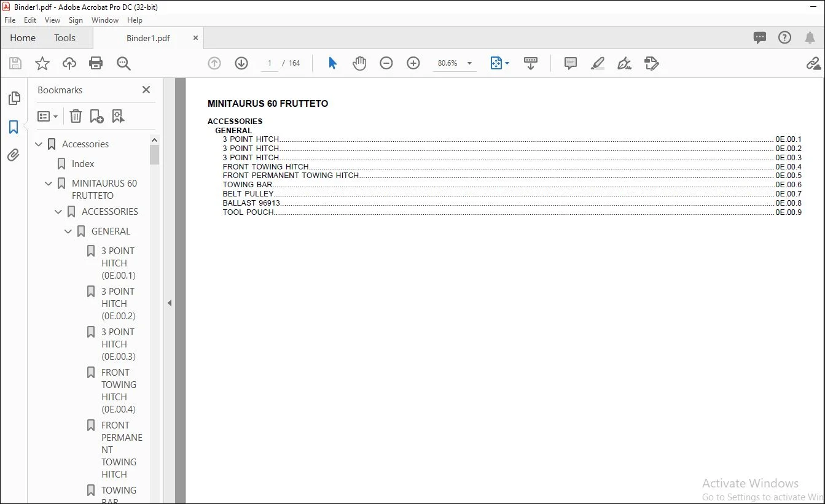The width and height of the screenshot is (825, 504).
Task: Go to next page arrow
Action: click(x=241, y=63)
